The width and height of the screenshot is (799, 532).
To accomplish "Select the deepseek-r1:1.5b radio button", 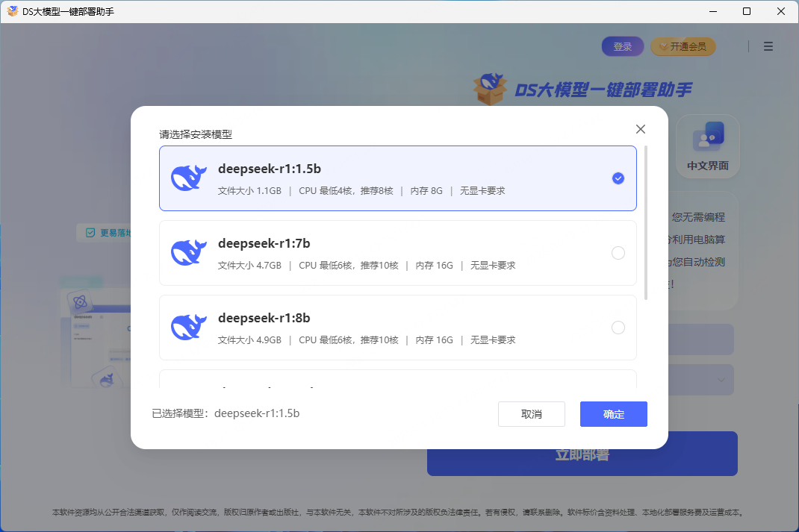I will click(618, 178).
